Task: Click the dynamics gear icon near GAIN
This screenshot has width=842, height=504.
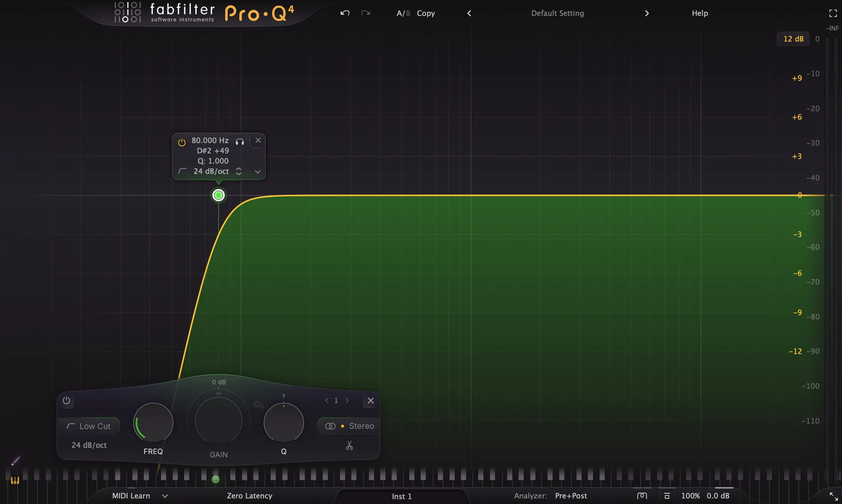Action: click(x=258, y=405)
